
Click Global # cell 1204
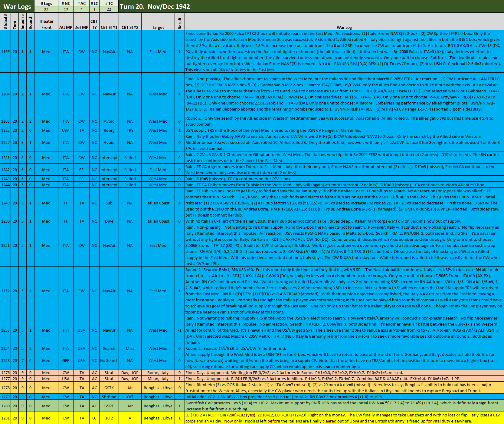[5, 94]
